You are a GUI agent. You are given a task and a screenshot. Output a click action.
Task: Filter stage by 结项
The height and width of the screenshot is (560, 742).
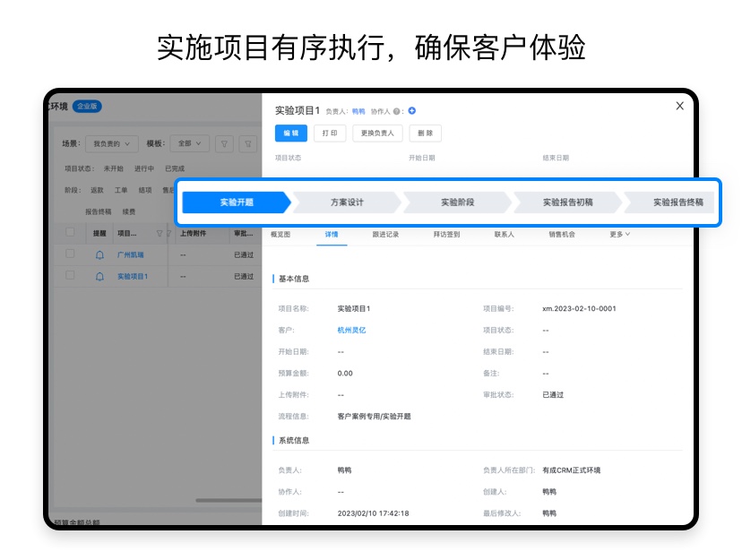[x=145, y=190]
